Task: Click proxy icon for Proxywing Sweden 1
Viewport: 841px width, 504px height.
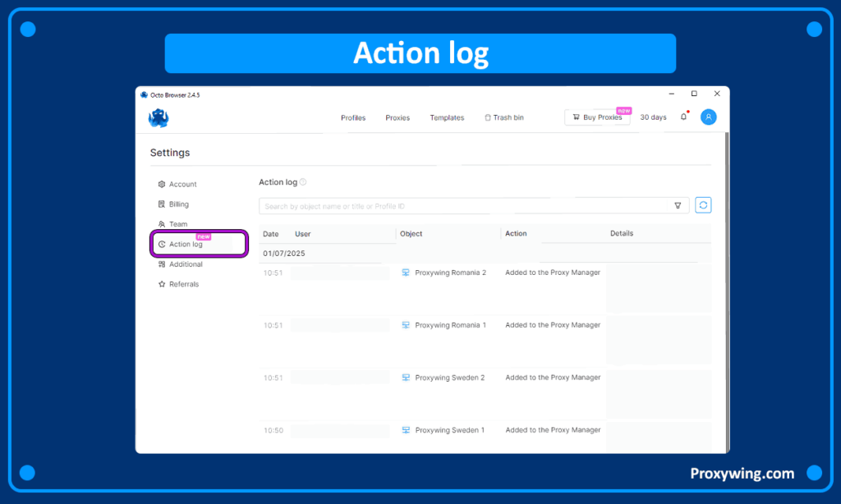Action: pyautogui.click(x=406, y=430)
